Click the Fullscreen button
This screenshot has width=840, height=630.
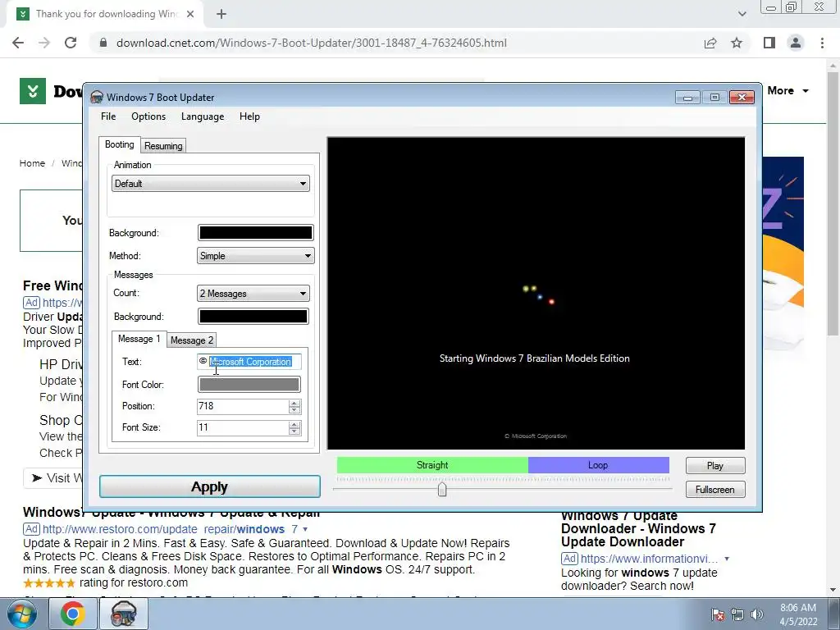[x=715, y=490]
